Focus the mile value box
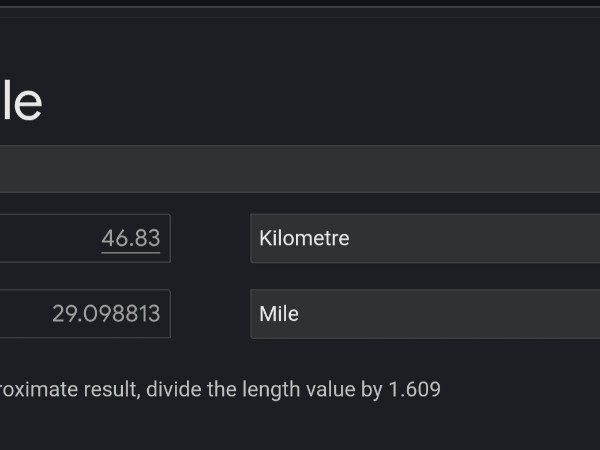Viewport: 600px width, 450px height. (x=85, y=314)
